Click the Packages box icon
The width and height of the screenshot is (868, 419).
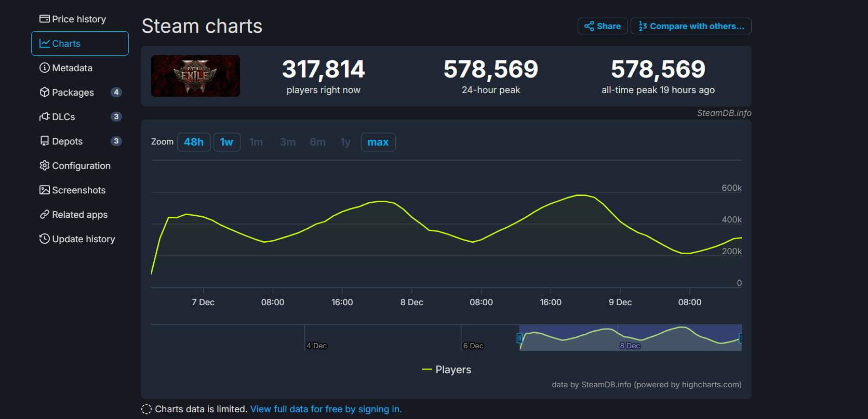[x=45, y=92]
